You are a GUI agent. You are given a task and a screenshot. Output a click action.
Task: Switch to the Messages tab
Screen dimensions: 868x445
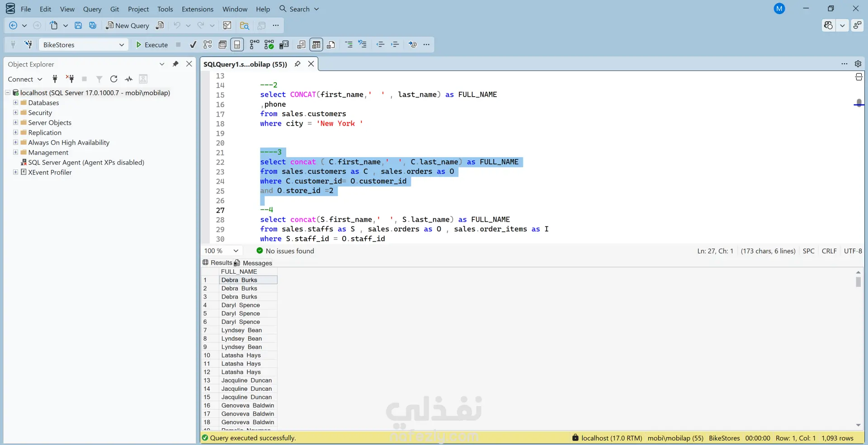[x=253, y=263]
